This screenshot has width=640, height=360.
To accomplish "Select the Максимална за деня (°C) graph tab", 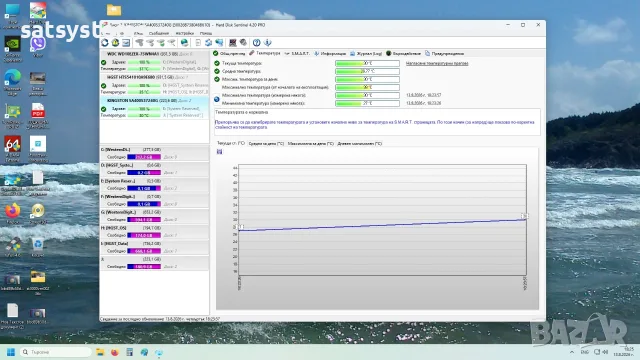I will [x=311, y=144].
